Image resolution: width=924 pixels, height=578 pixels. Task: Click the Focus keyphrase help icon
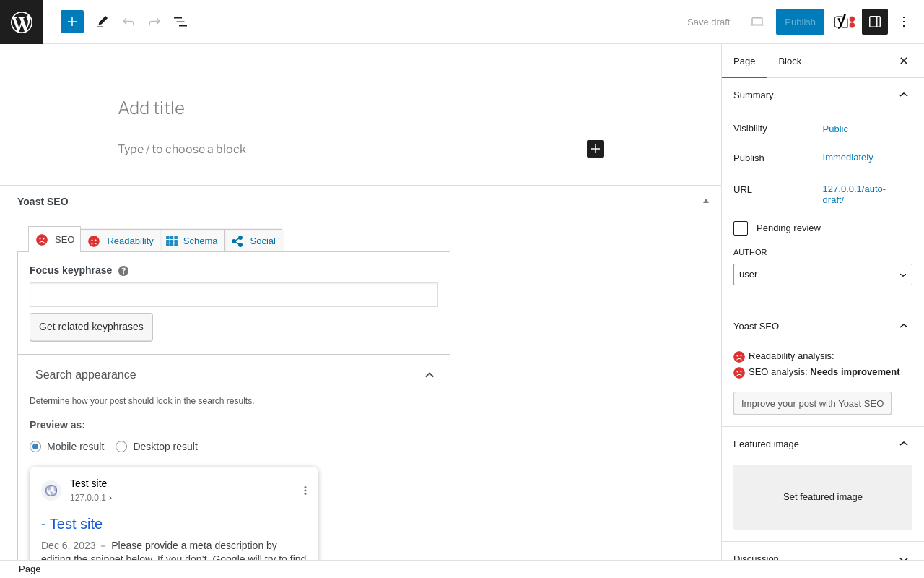click(123, 271)
